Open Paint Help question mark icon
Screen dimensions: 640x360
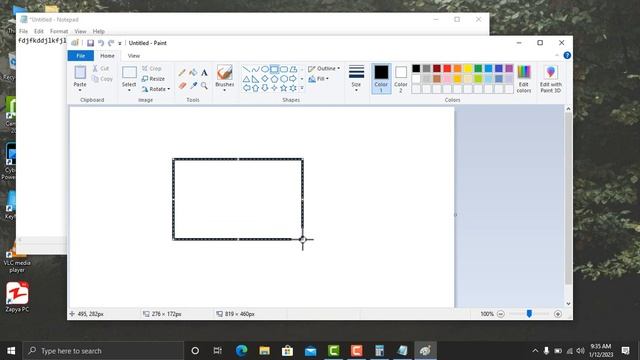567,56
